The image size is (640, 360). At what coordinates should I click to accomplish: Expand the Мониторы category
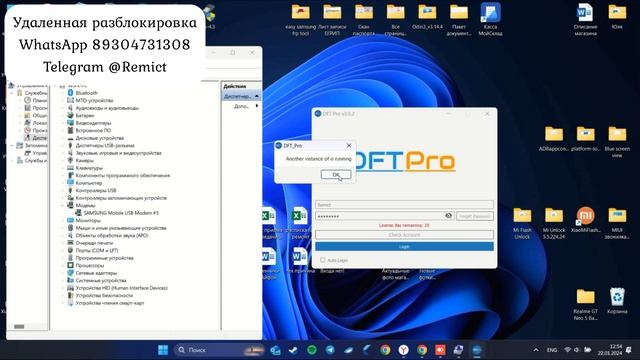[x=63, y=220]
